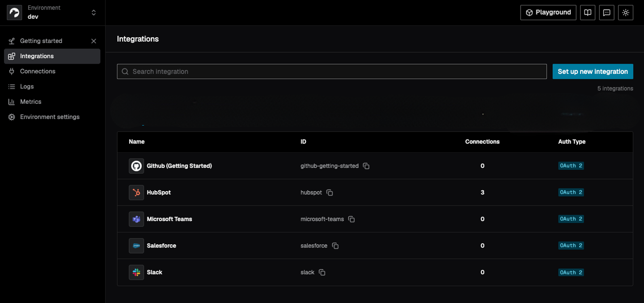Click HubSpot's connections count 3
The image size is (644, 303).
(x=483, y=192)
